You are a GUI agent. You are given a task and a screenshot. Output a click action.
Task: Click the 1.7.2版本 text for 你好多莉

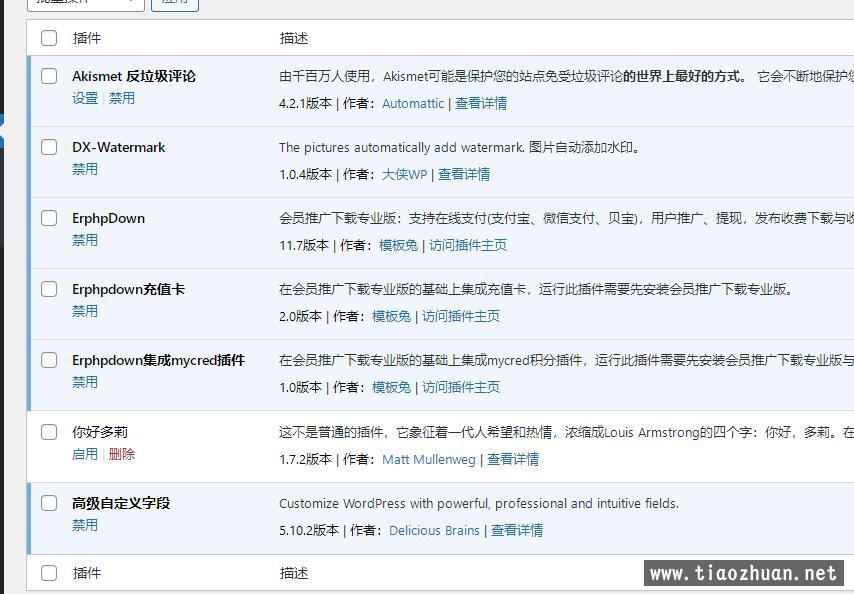306,460
